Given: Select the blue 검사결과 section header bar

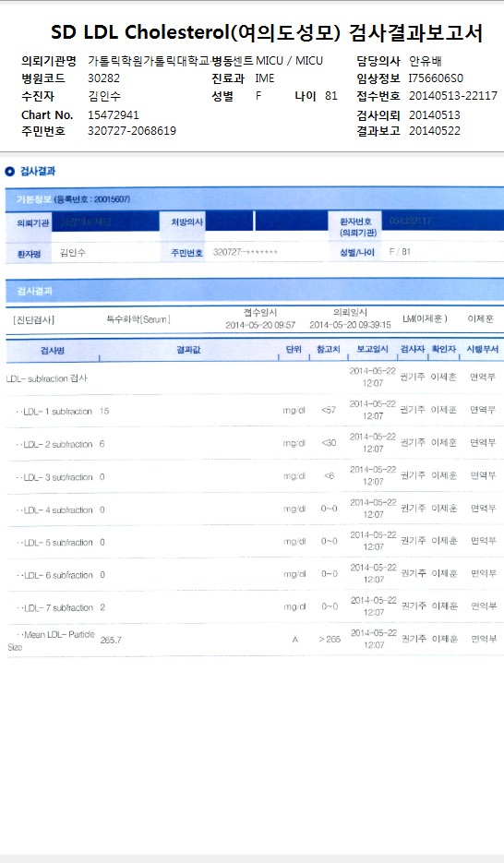Looking at the screenshot, I should click(x=255, y=291).
